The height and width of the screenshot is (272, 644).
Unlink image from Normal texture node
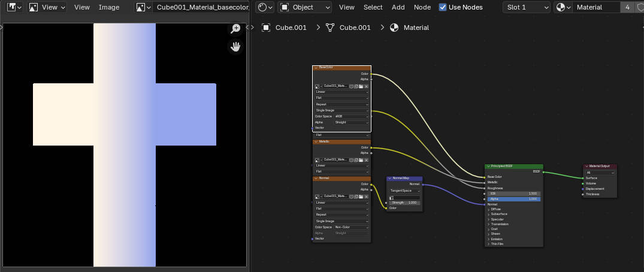click(x=367, y=197)
